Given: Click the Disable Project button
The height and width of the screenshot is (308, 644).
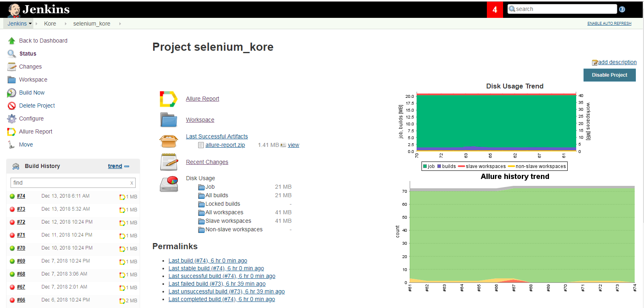Looking at the screenshot, I should click(609, 75).
